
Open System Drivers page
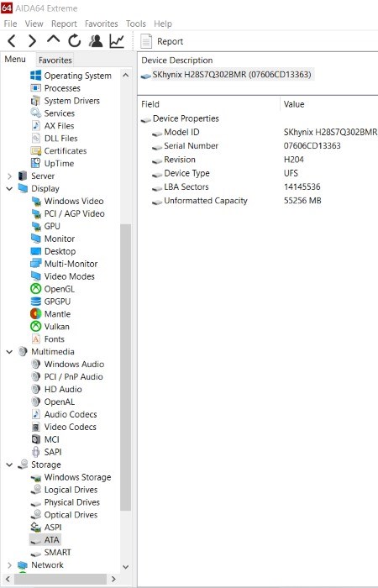(x=65, y=101)
